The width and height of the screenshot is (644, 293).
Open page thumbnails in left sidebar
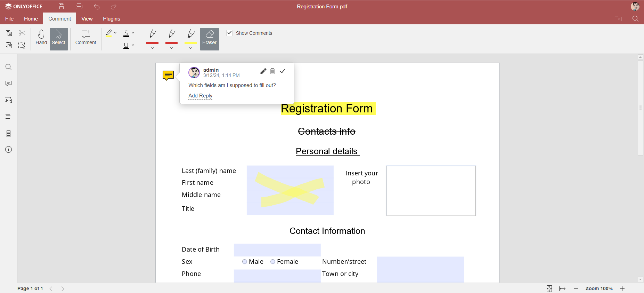click(x=9, y=133)
